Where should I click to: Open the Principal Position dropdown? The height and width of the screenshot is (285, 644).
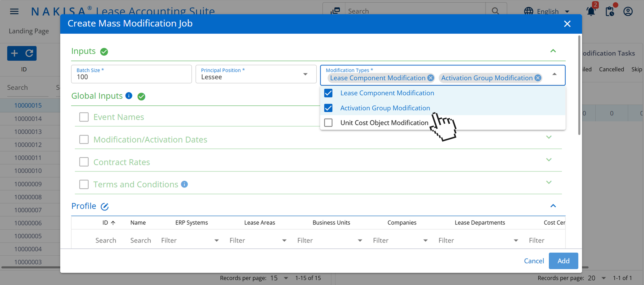(304, 74)
